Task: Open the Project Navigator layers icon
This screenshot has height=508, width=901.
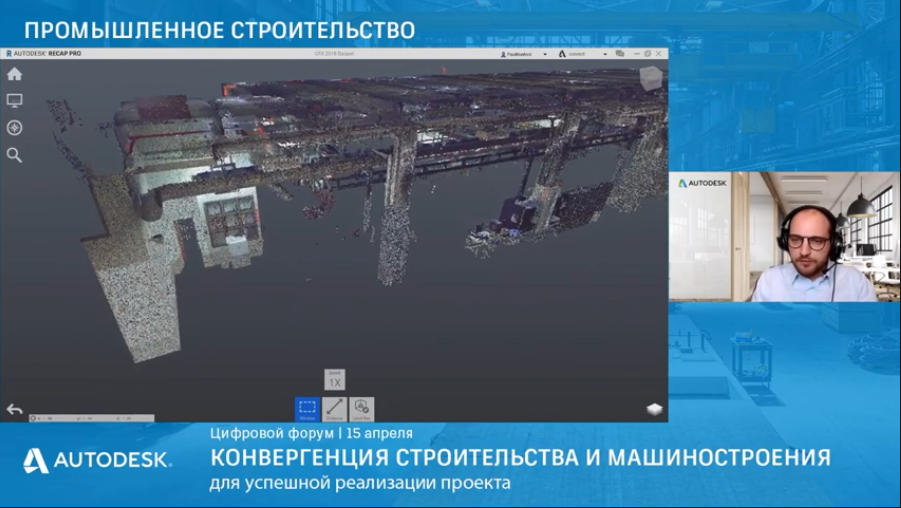Action: tap(654, 409)
